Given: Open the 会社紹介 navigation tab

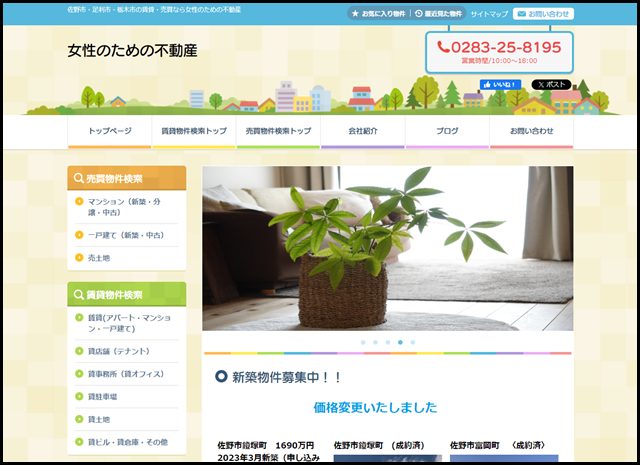Looking at the screenshot, I should 363,131.
